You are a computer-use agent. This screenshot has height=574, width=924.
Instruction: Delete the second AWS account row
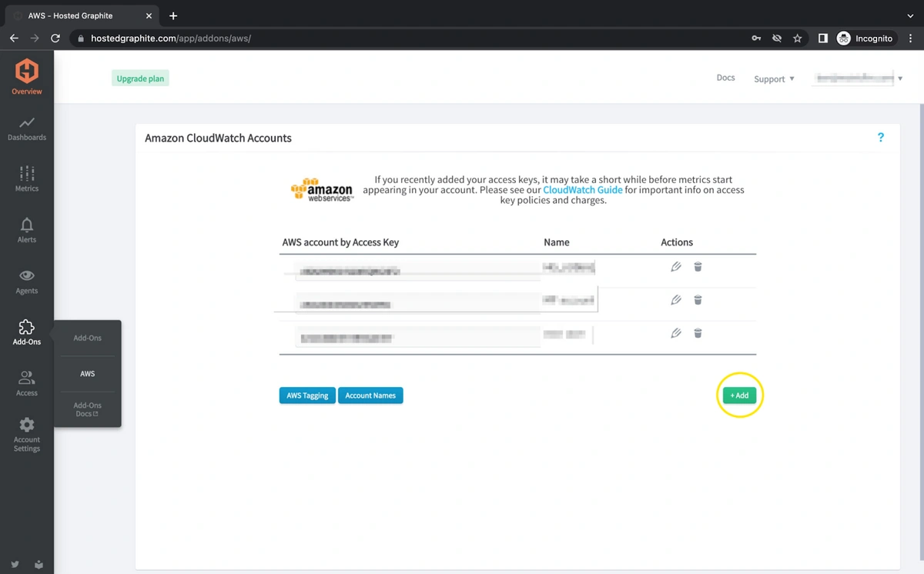tap(698, 300)
